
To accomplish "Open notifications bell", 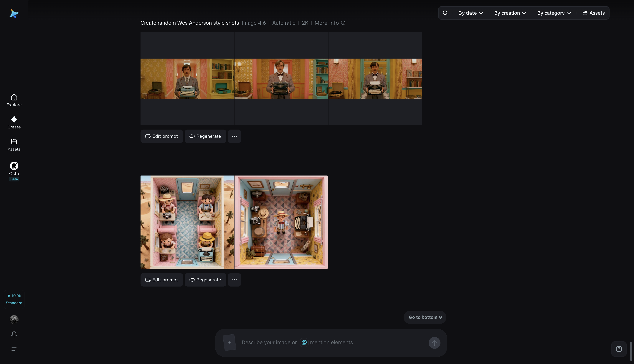I will pos(14,334).
